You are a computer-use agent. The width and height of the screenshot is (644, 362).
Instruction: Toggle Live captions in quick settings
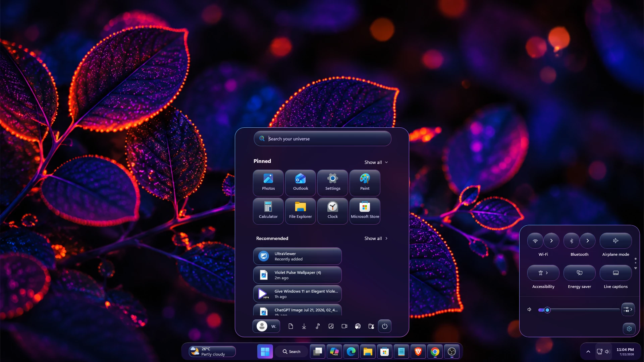(x=616, y=273)
